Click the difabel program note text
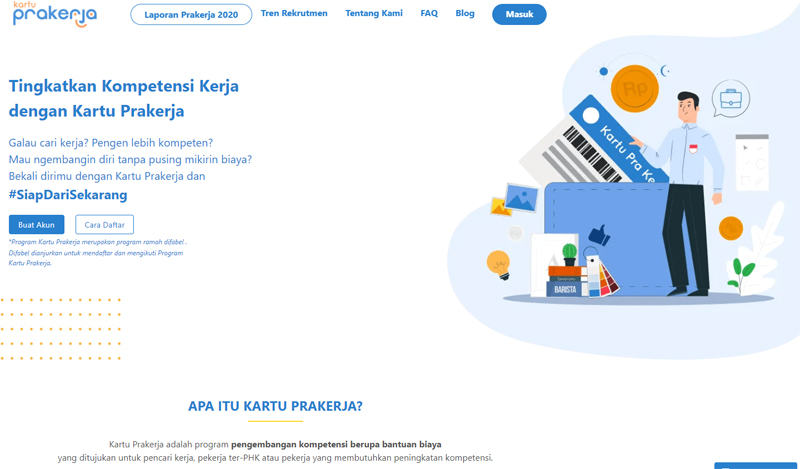The image size is (800, 469). click(x=97, y=253)
